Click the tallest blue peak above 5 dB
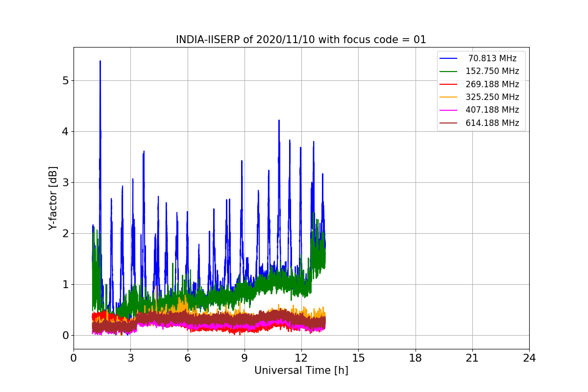588x392 pixels. coord(100,62)
